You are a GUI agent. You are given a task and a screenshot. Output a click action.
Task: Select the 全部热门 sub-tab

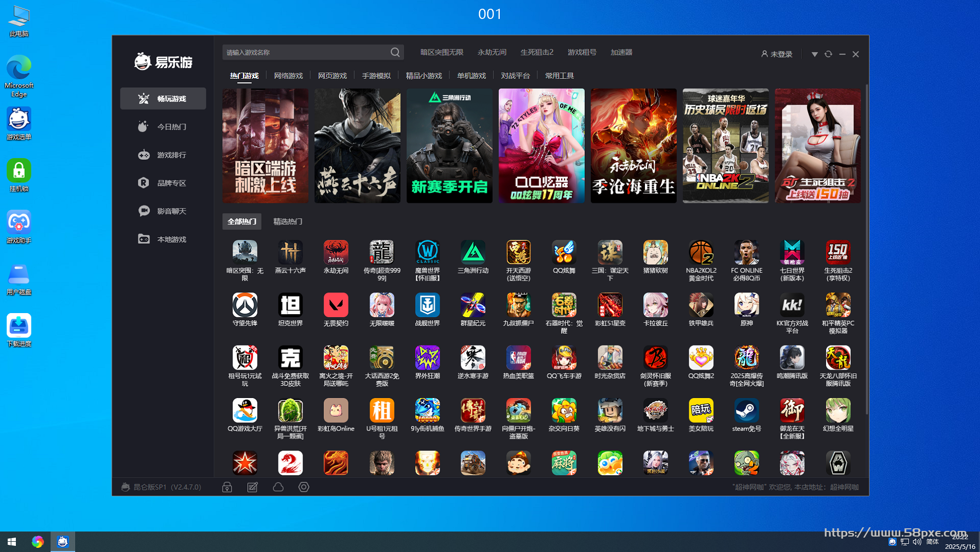[x=242, y=221]
